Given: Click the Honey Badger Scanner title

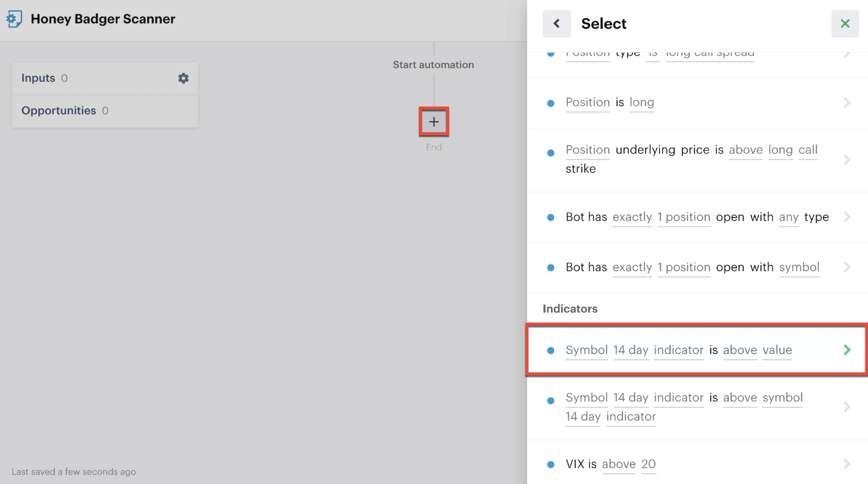Looking at the screenshot, I should point(103,19).
